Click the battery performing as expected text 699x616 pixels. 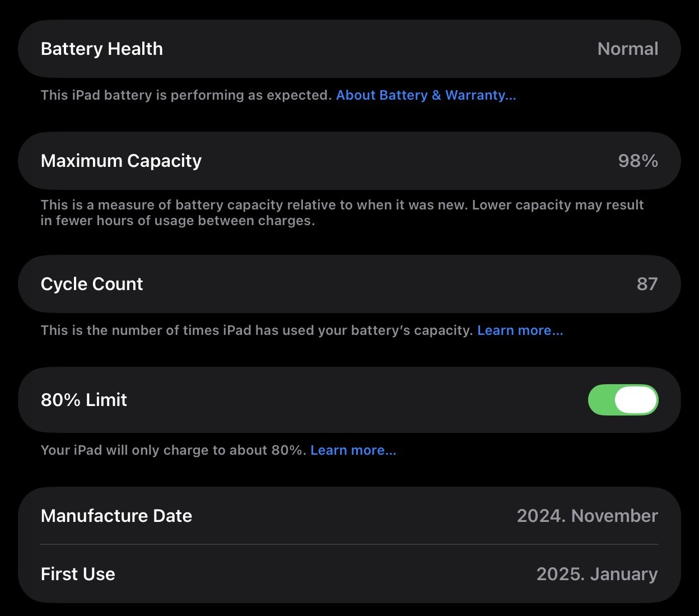point(186,95)
